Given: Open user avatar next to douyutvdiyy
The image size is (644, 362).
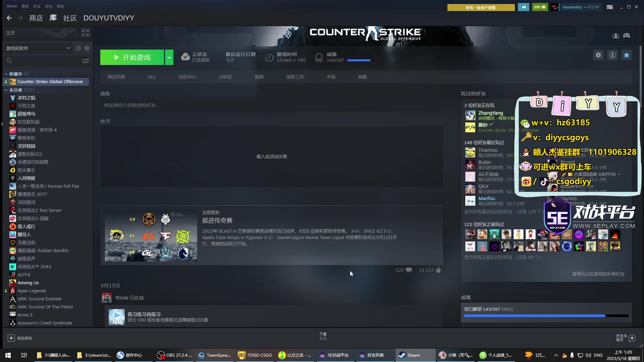Looking at the screenshot, I should (555, 7).
